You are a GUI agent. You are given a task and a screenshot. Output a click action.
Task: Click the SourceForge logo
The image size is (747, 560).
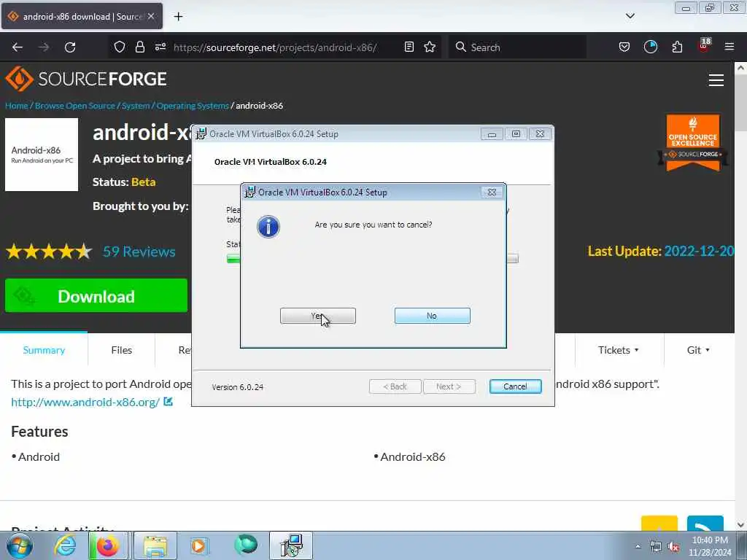tap(86, 79)
